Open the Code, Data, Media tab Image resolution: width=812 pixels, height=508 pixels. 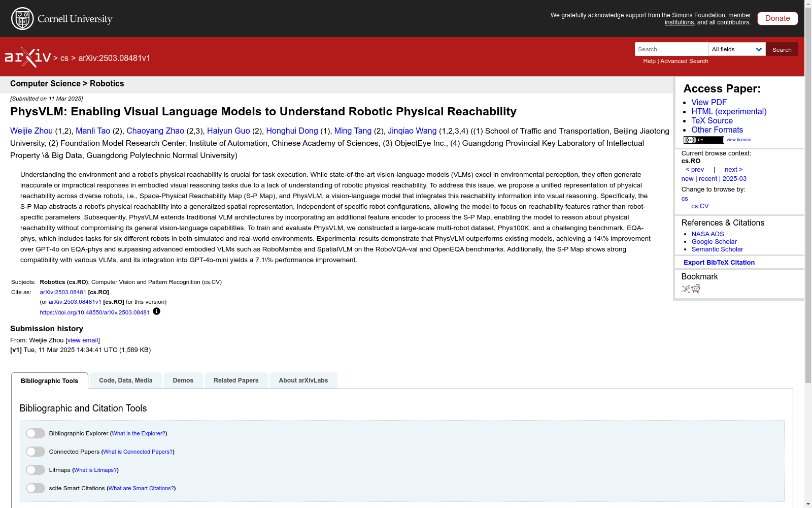(126, 380)
